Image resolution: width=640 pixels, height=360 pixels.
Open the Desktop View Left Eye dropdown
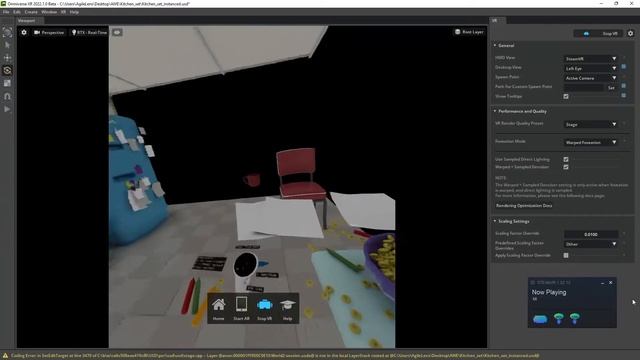(591, 69)
